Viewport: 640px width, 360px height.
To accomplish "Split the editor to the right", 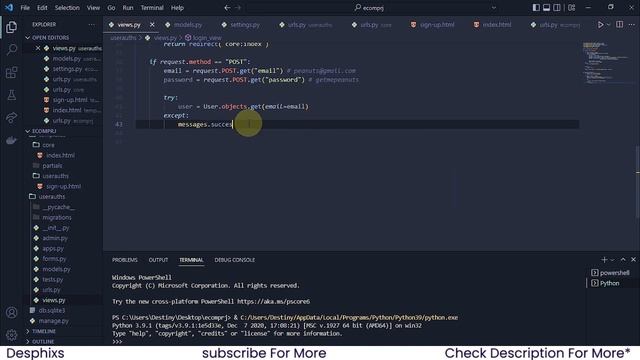I will pyautogui.click(x=619, y=24).
